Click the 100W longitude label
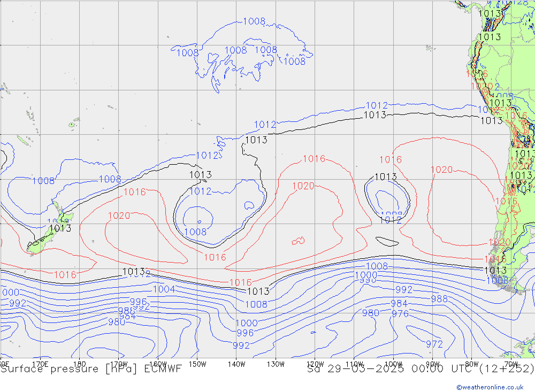The height and width of the screenshot is (392, 535). point(393,364)
